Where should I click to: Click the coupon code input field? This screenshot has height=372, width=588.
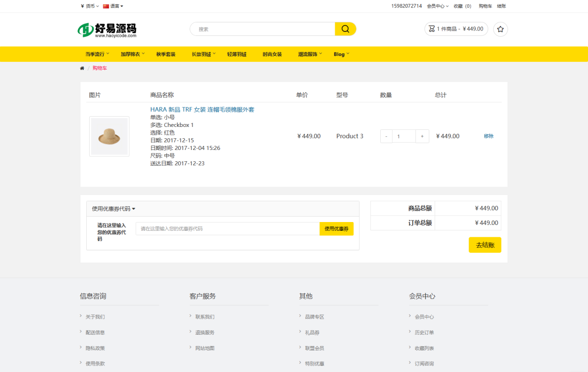(x=228, y=229)
